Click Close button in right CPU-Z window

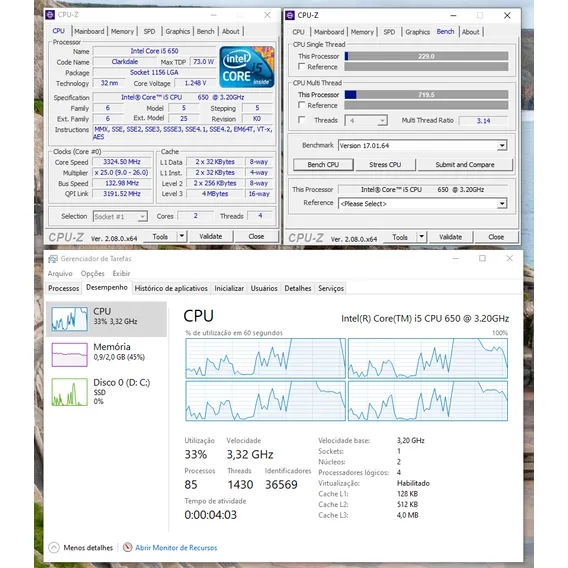(496, 237)
